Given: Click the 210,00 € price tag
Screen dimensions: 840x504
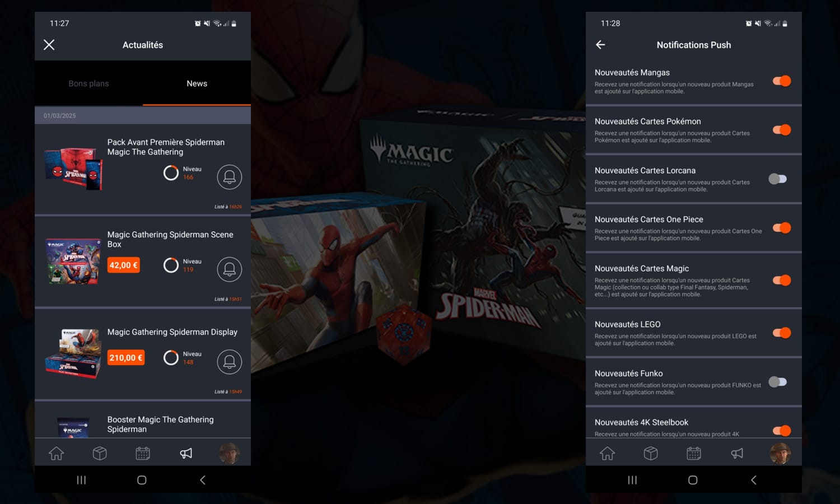Looking at the screenshot, I should coord(126,357).
